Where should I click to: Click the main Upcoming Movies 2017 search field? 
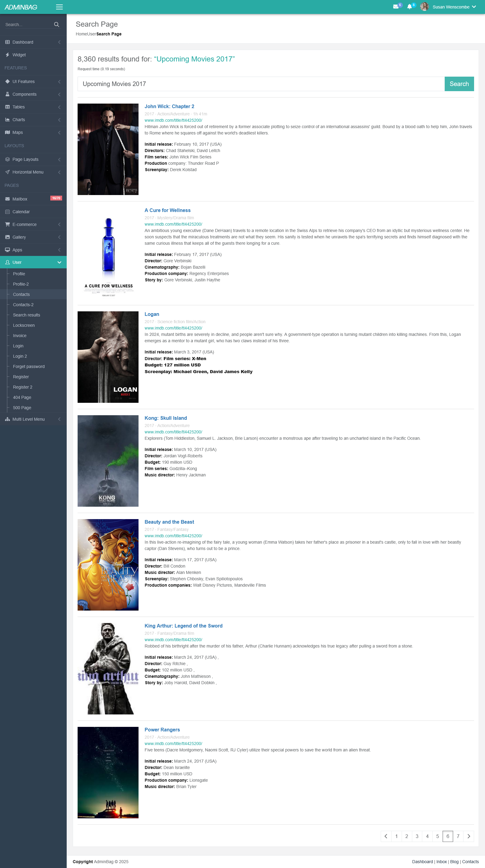click(x=261, y=84)
